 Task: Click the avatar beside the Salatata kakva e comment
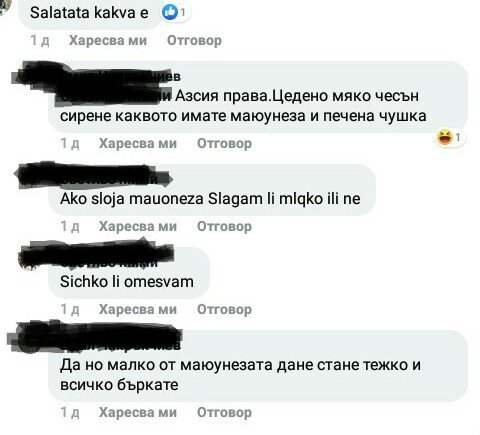click(5, 7)
